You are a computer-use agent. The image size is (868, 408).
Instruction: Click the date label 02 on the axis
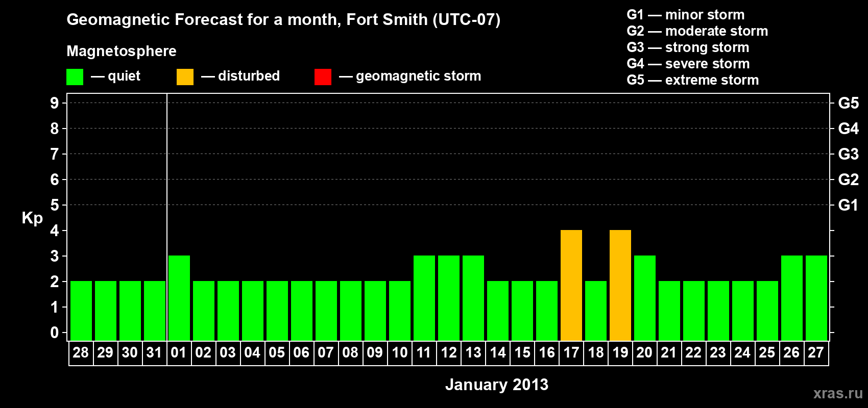203,353
